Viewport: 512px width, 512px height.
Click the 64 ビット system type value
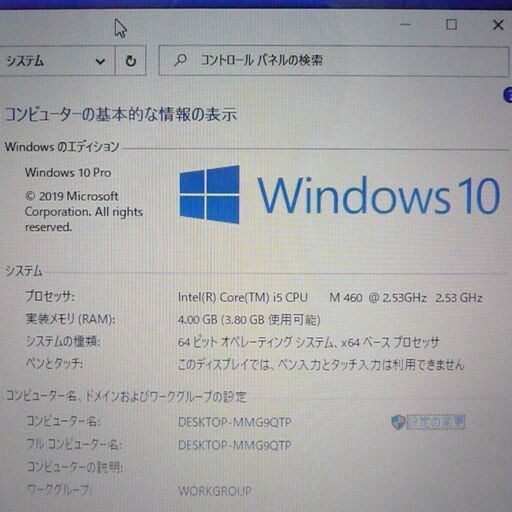click(308, 342)
